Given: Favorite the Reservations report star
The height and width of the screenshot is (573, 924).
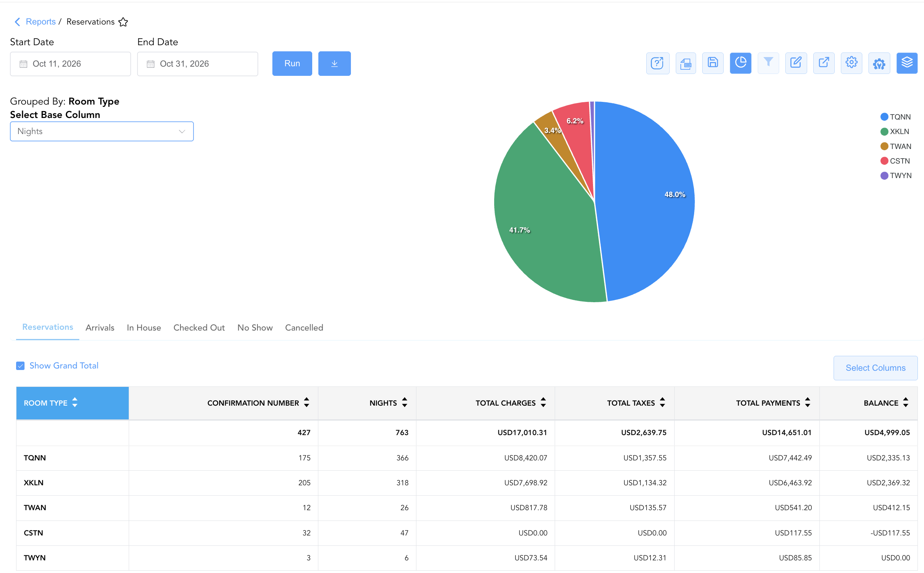Looking at the screenshot, I should (x=123, y=22).
